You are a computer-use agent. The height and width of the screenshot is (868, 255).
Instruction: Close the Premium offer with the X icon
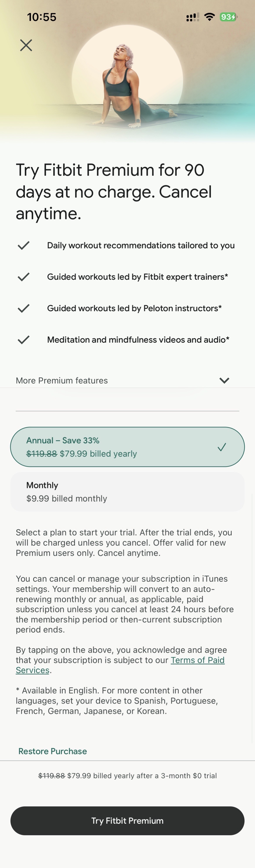point(26,45)
